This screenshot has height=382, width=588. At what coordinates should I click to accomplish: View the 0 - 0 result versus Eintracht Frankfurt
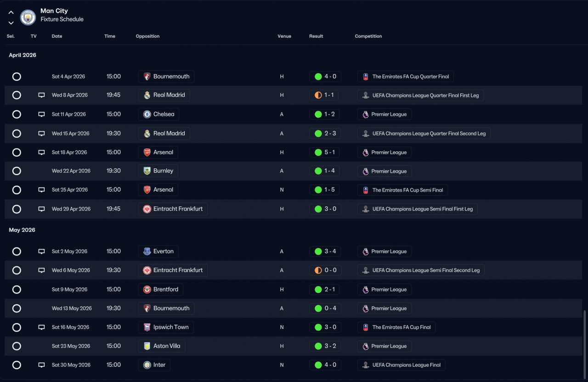(x=325, y=270)
